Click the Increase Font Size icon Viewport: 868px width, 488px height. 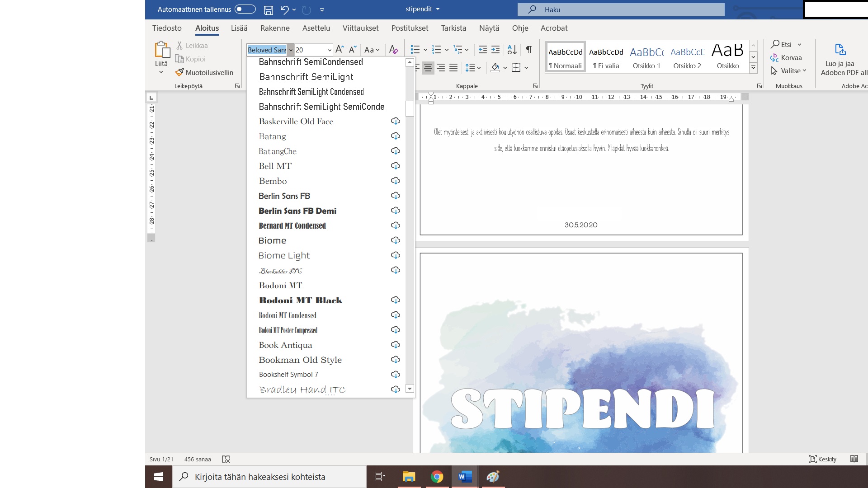[340, 50]
